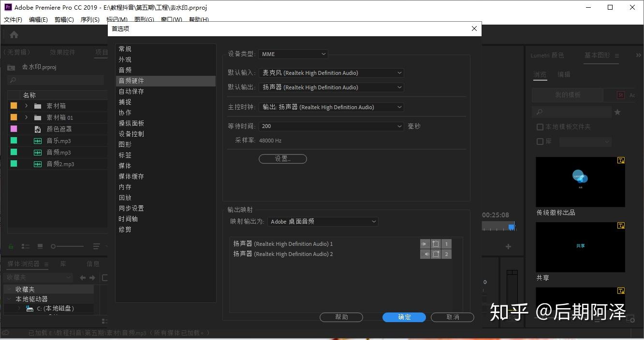Image resolution: width=644 pixels, height=340 pixels.
Task: Click the orange label swatch of 素材箱
Action: 14,106
